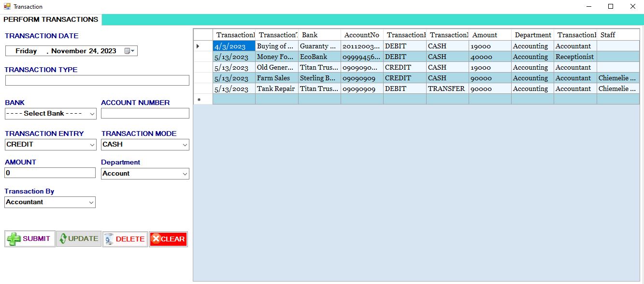Screen dimensions: 644x284
Task: Expand the Transaction Entry CREDIT dropdown
Action: tap(92, 145)
